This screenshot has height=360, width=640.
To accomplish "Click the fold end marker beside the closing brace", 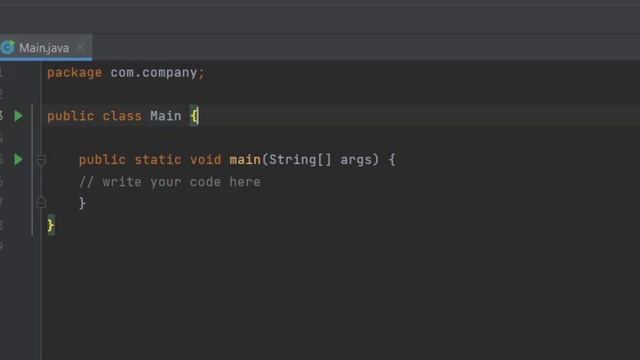I will click(x=41, y=202).
